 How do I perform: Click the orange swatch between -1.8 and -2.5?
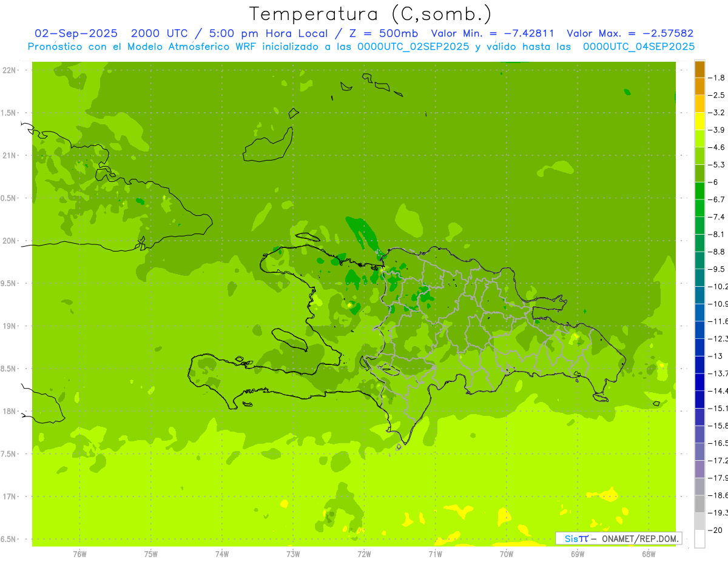click(699, 87)
